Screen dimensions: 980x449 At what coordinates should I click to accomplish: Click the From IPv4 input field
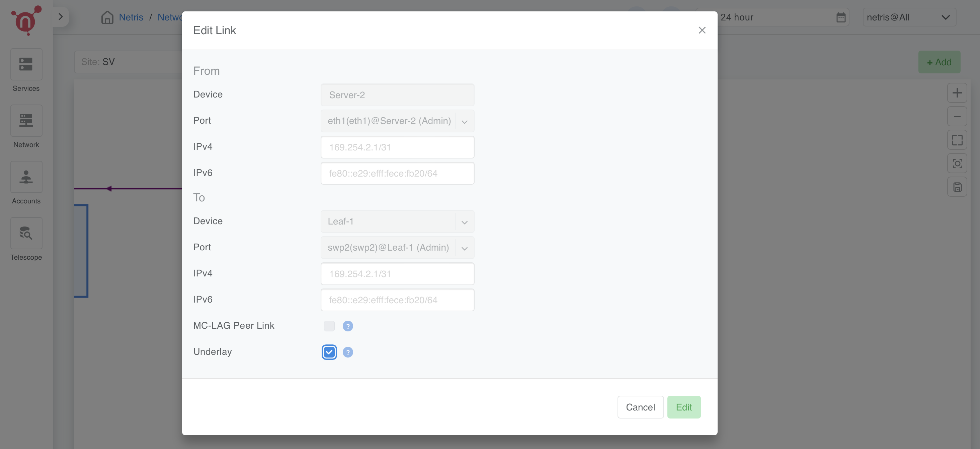tap(397, 147)
